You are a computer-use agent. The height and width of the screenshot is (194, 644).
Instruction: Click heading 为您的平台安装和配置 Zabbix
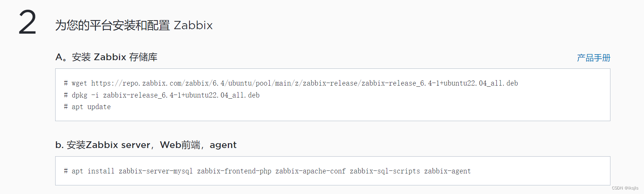point(134,25)
